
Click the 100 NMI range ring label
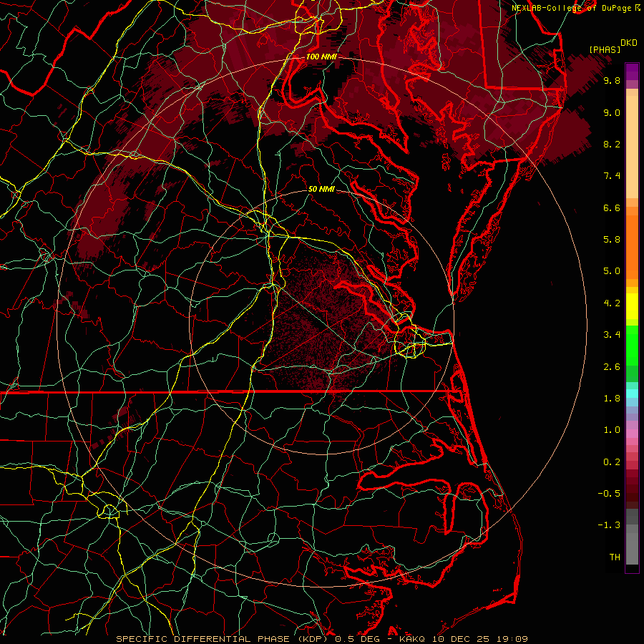[321, 57]
